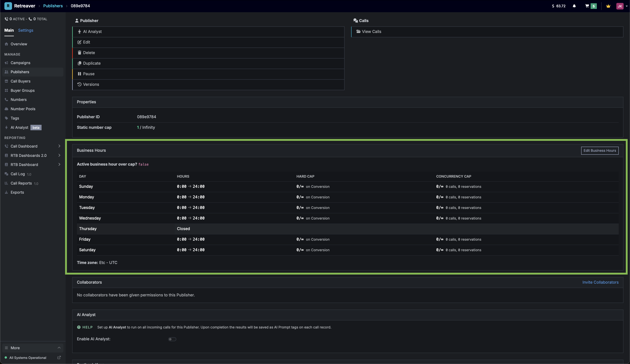Click the Edit publisher action
The width and height of the screenshot is (630, 364).
208,42
